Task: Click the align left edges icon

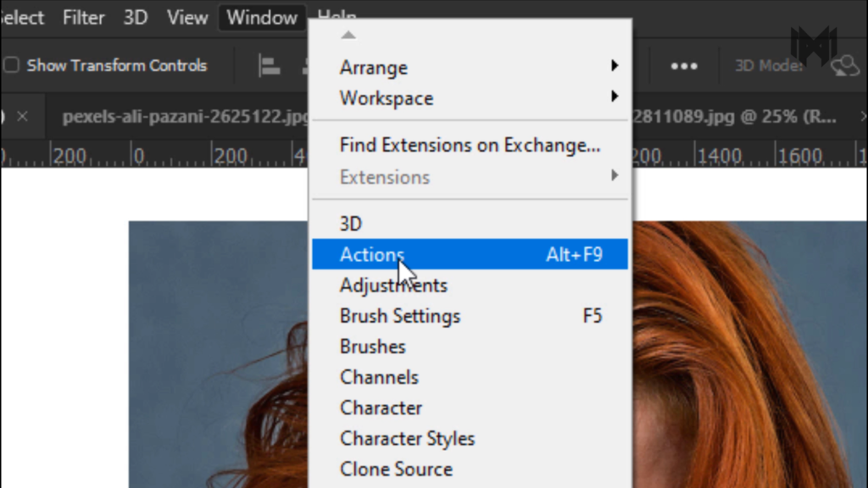Action: tap(270, 66)
